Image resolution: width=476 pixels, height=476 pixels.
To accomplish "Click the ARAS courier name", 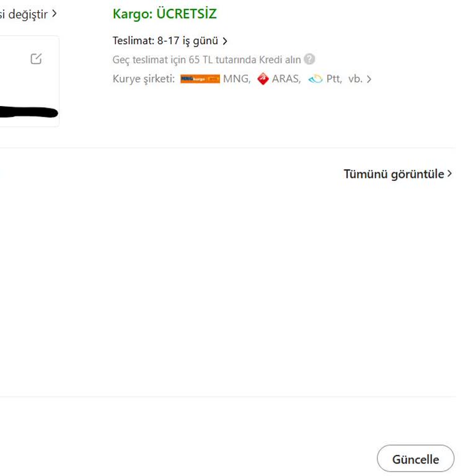I will click(x=286, y=79).
